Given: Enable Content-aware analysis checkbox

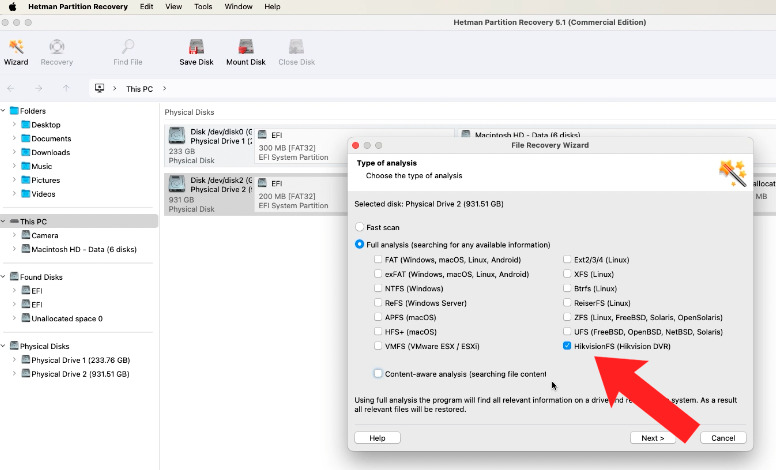Looking at the screenshot, I should 378,374.
